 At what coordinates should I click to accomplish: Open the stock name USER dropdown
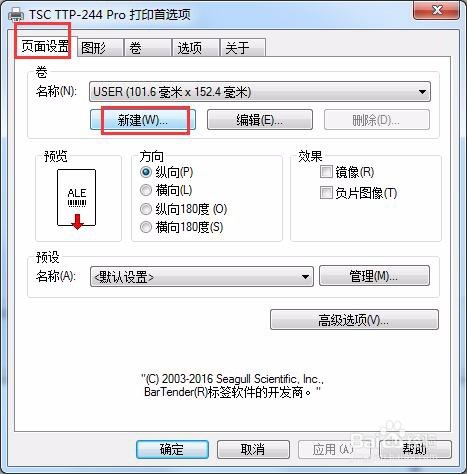tap(260, 92)
